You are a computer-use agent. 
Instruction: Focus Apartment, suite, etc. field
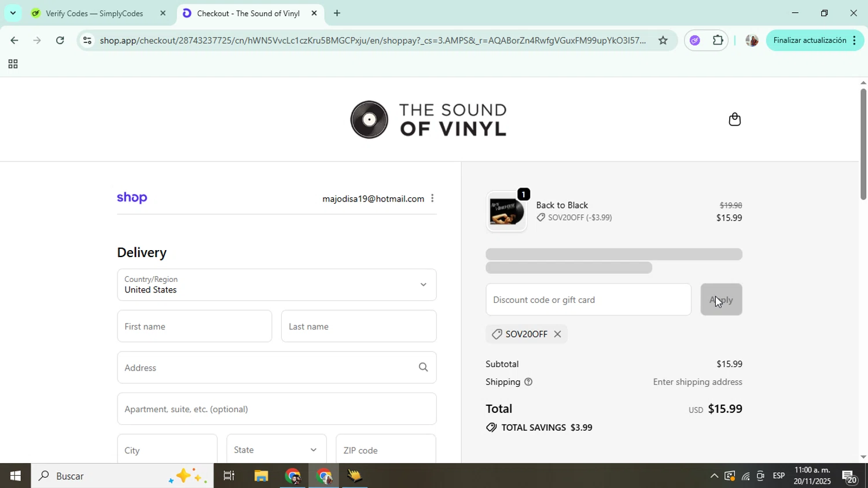[x=277, y=409]
